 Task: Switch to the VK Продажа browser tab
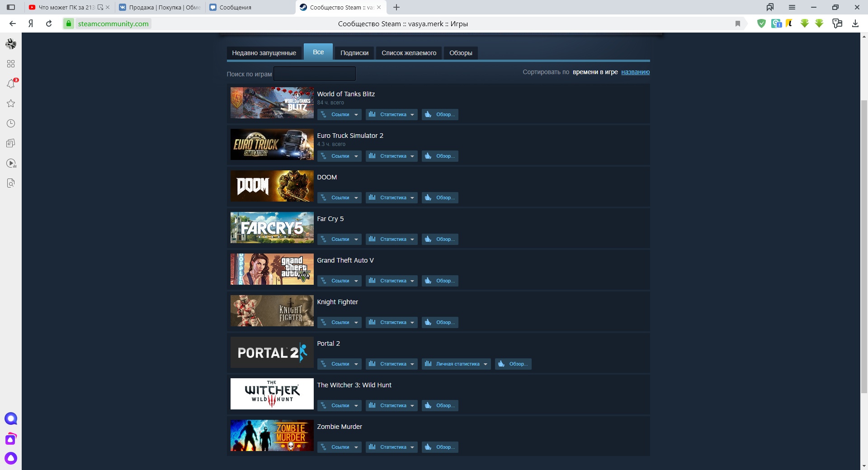click(x=160, y=7)
